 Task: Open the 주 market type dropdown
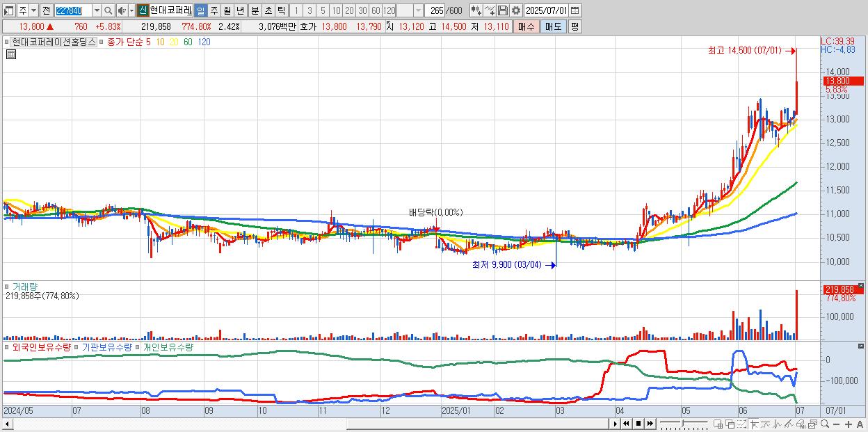coord(33,10)
